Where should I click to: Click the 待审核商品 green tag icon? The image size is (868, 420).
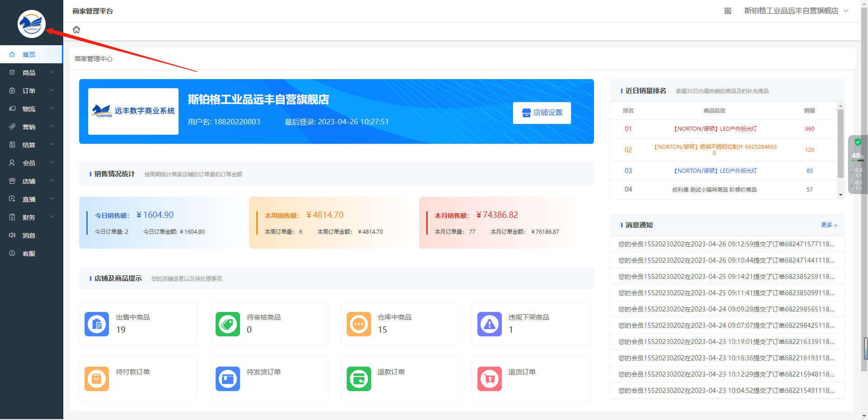pyautogui.click(x=228, y=324)
